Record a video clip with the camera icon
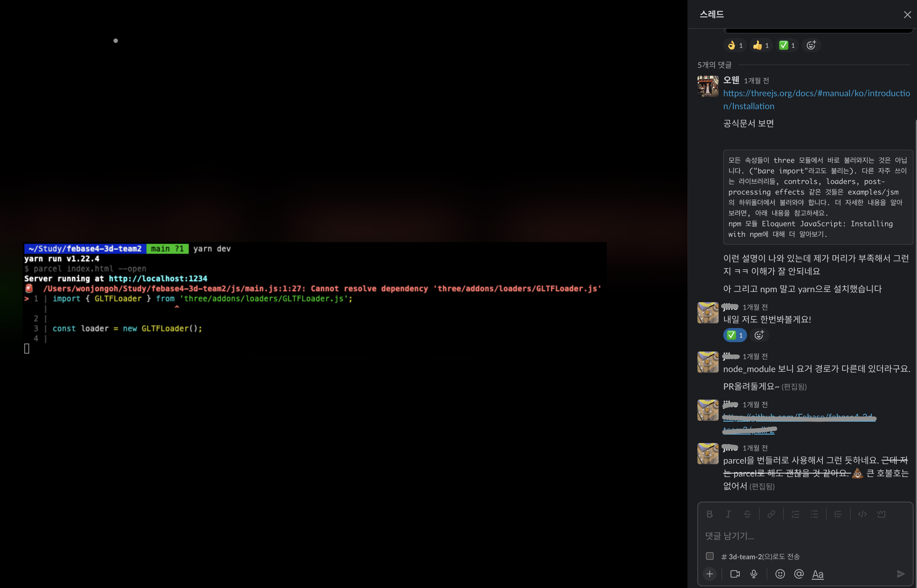Viewport: 917px width, 588px height. [x=735, y=574]
